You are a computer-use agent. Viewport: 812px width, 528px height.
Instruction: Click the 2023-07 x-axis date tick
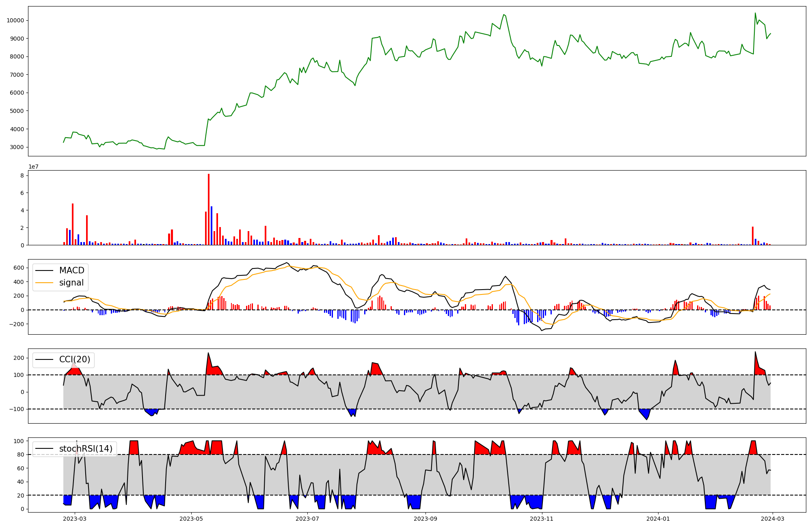tap(307, 519)
